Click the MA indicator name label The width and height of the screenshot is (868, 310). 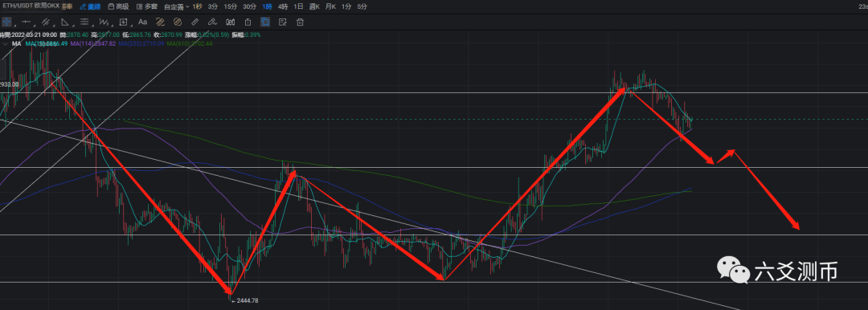tap(17, 43)
